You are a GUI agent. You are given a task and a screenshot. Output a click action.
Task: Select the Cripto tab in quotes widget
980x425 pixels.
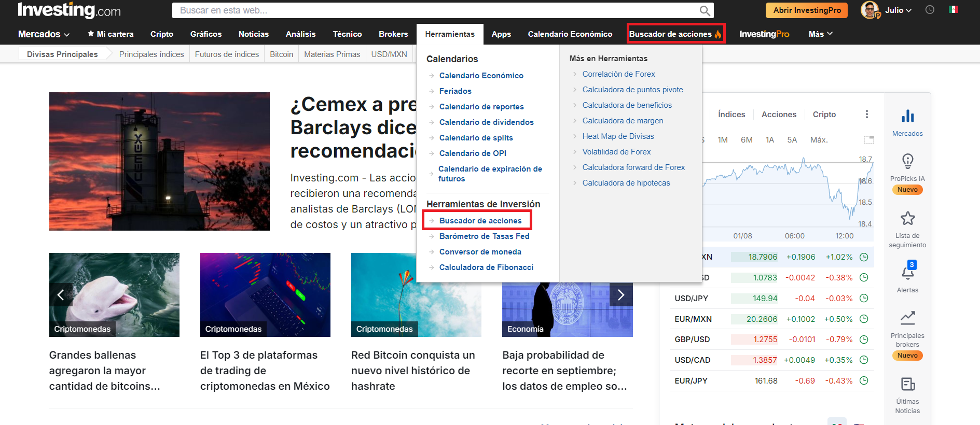(x=824, y=115)
